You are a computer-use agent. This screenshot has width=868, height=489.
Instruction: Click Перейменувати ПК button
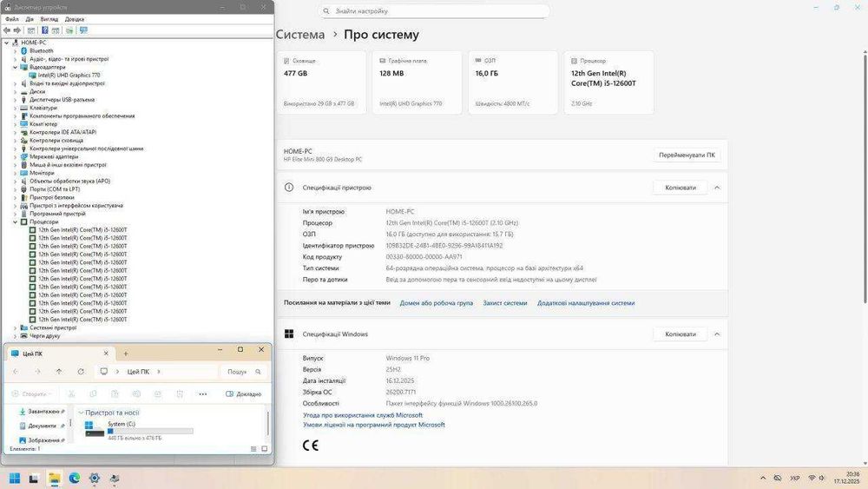point(687,155)
